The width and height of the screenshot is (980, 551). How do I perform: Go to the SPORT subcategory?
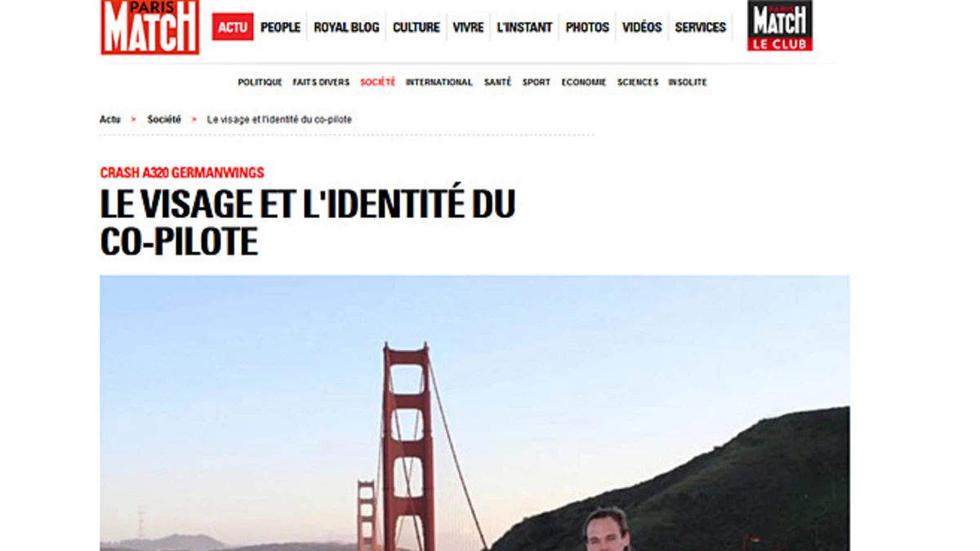(537, 82)
